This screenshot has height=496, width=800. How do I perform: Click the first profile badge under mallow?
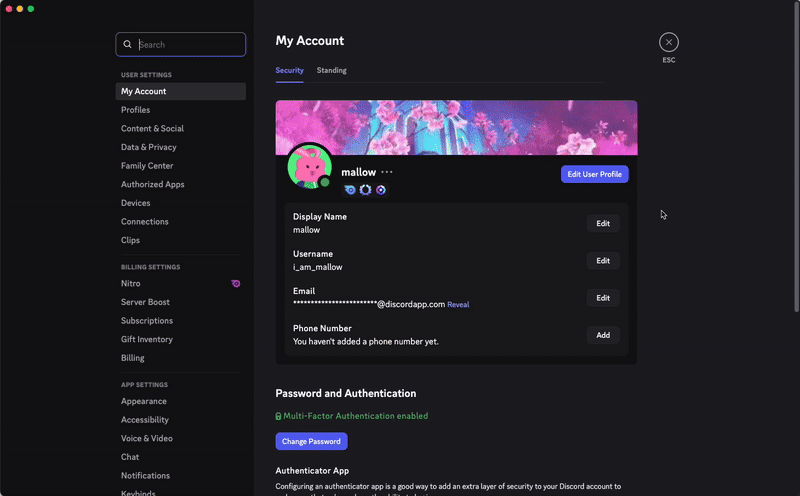(x=350, y=190)
